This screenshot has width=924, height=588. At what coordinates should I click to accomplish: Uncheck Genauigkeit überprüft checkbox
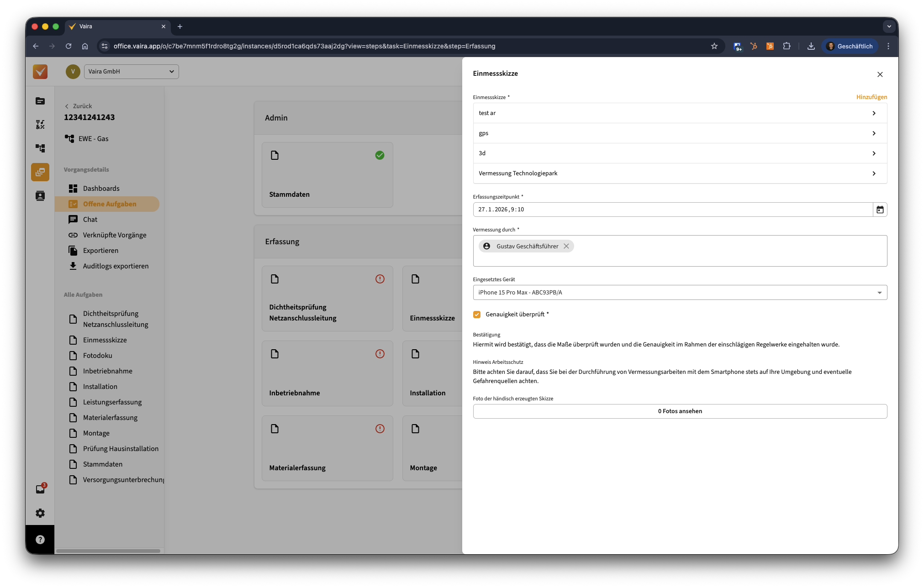point(477,315)
